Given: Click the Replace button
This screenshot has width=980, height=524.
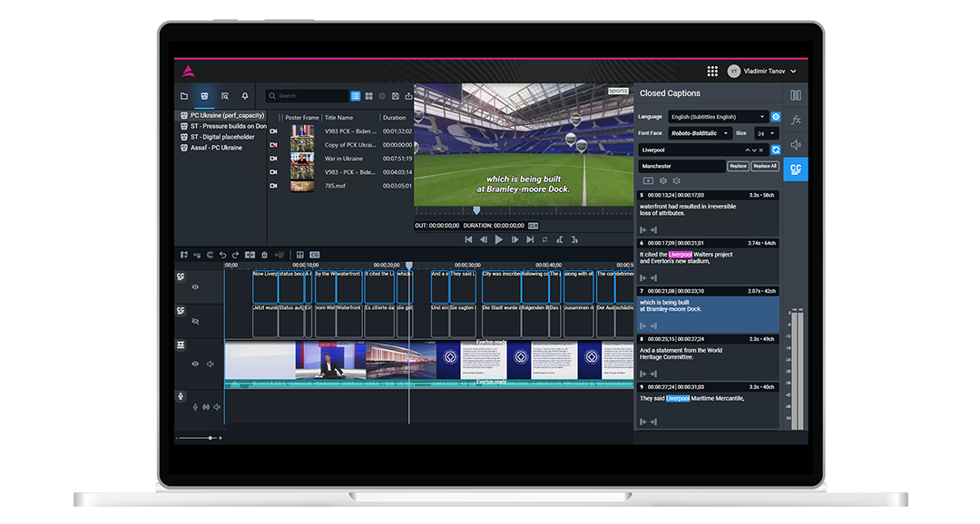Looking at the screenshot, I should point(738,166).
